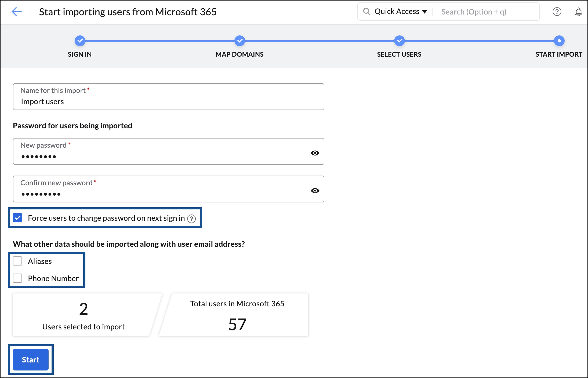Toggle Force users to change password checkbox
The height and width of the screenshot is (378, 588).
tap(17, 218)
